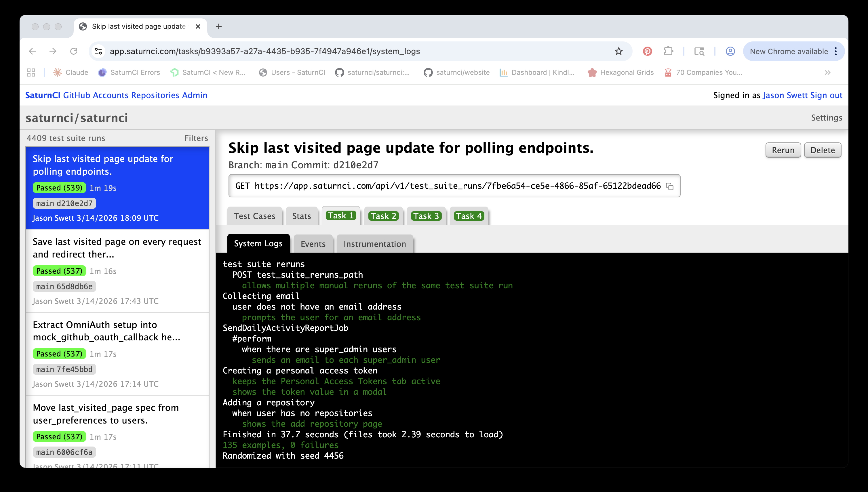Open the Claude bookmark
868x492 pixels.
[71, 72]
